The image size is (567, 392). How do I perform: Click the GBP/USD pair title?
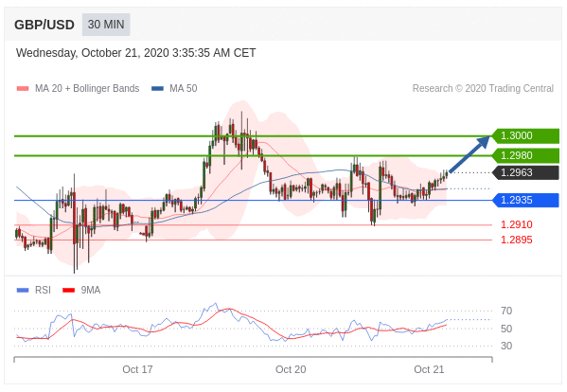(x=44, y=25)
